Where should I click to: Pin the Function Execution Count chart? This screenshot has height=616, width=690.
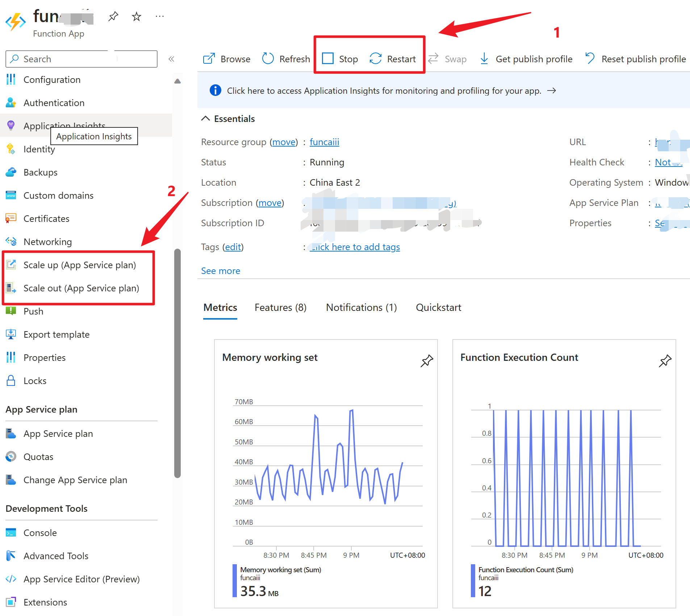pos(665,360)
